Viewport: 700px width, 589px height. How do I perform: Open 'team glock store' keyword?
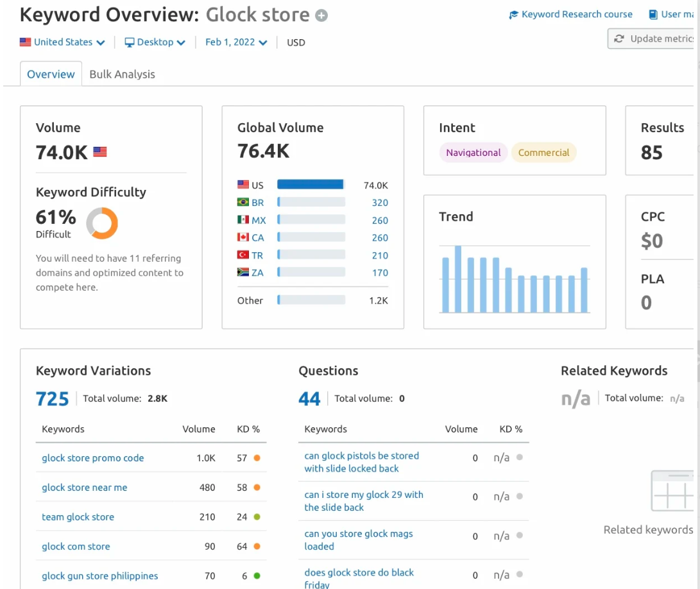78,516
